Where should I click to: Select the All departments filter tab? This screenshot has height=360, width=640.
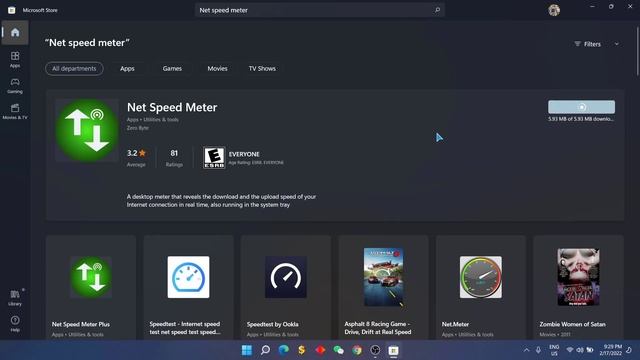pyautogui.click(x=74, y=69)
